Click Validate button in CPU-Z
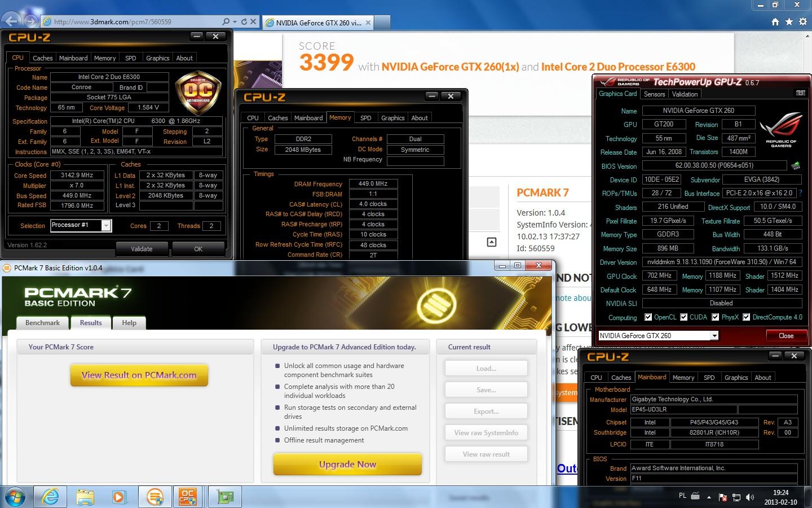Image resolution: width=812 pixels, height=508 pixels. coord(142,249)
